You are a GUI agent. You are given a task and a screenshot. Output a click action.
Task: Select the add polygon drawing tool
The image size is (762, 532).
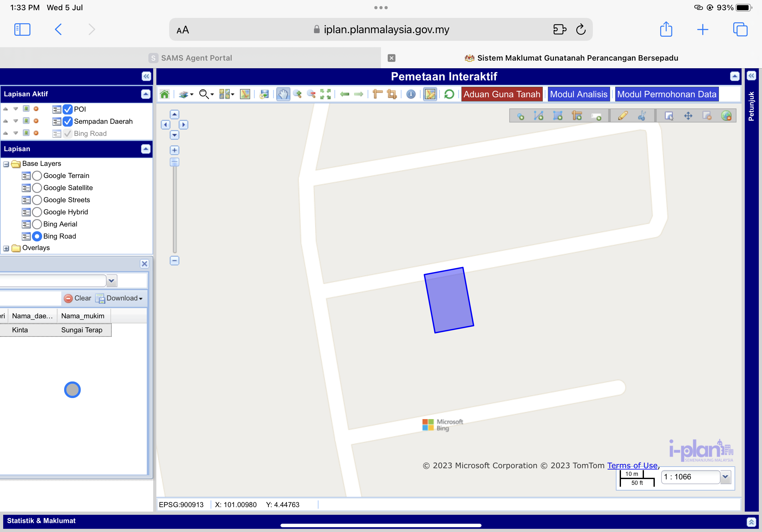[x=557, y=116]
